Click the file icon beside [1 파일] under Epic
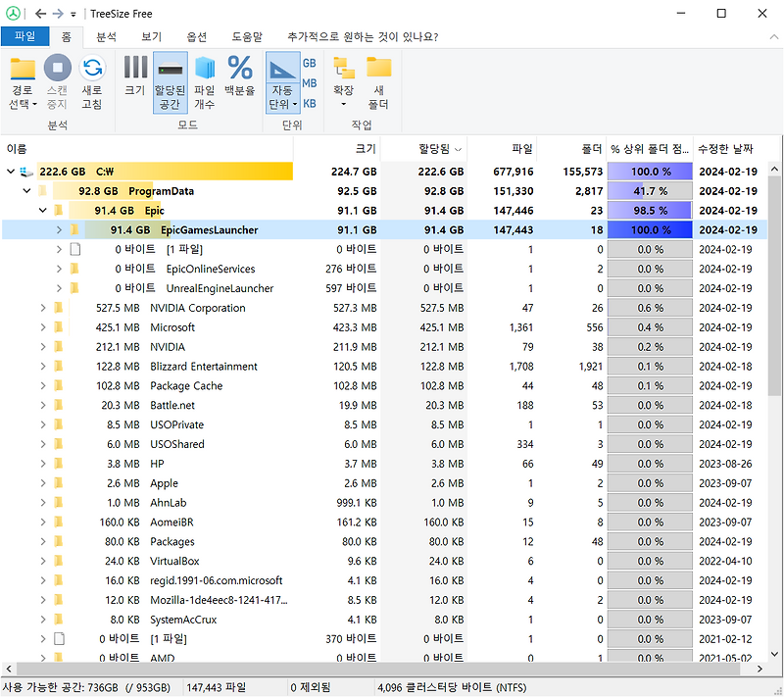Screen dimensions: 784x697 click(x=75, y=250)
